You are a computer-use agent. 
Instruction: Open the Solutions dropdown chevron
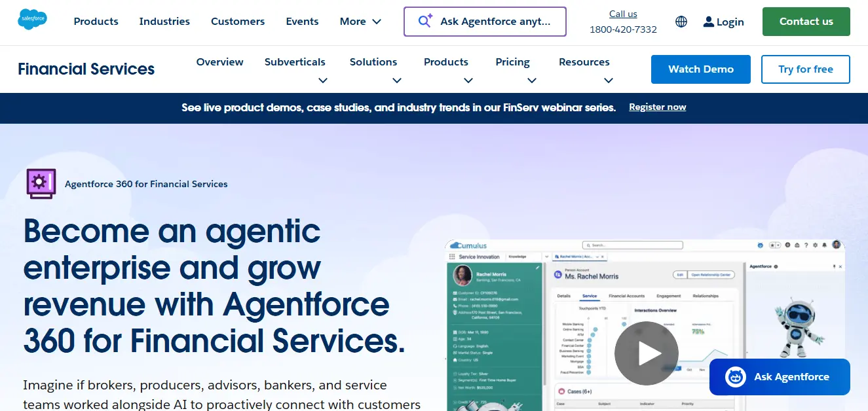397,80
